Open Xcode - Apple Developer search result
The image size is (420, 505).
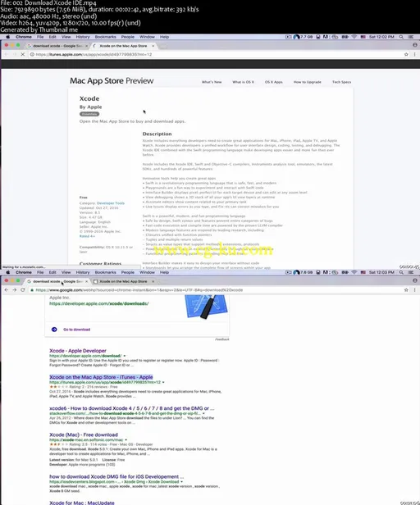(78, 351)
